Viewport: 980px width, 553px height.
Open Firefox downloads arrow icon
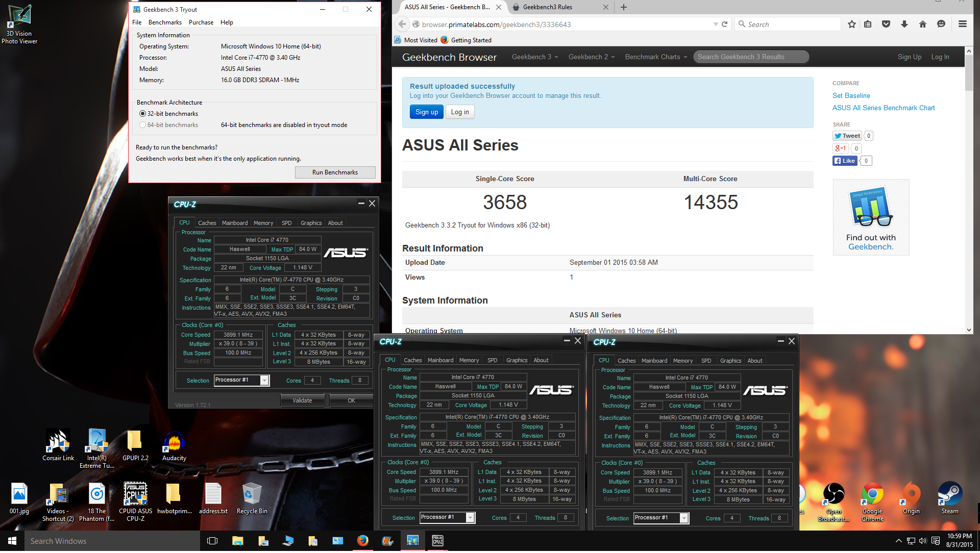click(904, 24)
